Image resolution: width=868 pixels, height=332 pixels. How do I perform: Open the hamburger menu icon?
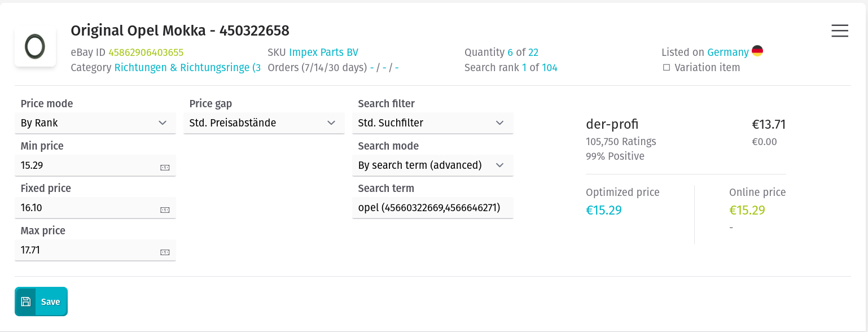(840, 31)
